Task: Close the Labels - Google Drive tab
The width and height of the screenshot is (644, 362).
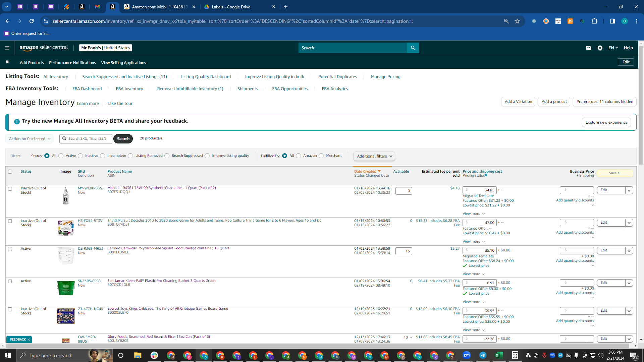Action: [274, 7]
